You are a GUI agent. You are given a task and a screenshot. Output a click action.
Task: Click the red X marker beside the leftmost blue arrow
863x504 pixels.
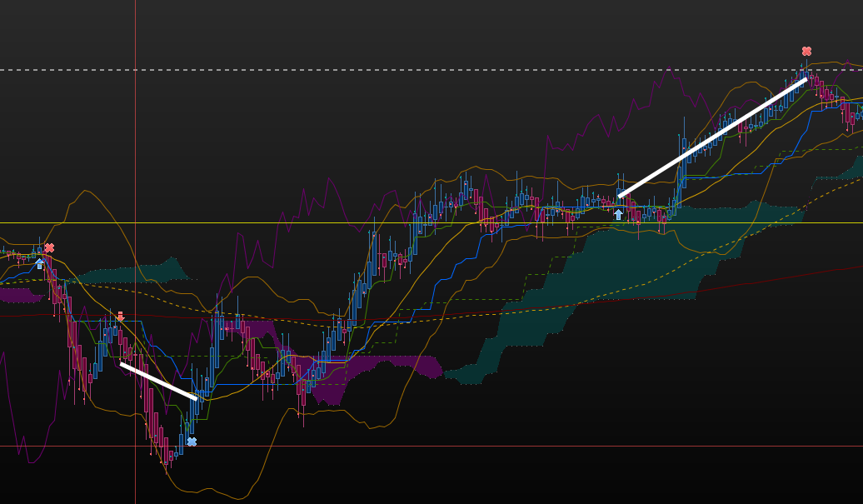(49, 248)
